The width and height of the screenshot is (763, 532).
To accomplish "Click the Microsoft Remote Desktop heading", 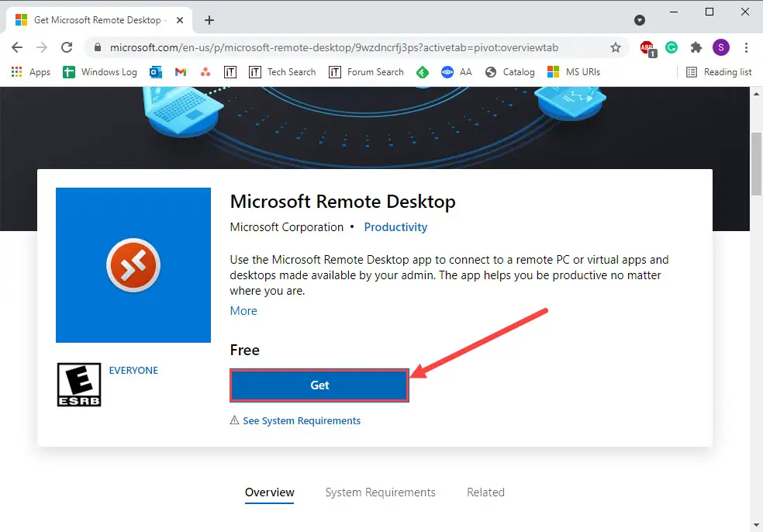I will click(343, 202).
